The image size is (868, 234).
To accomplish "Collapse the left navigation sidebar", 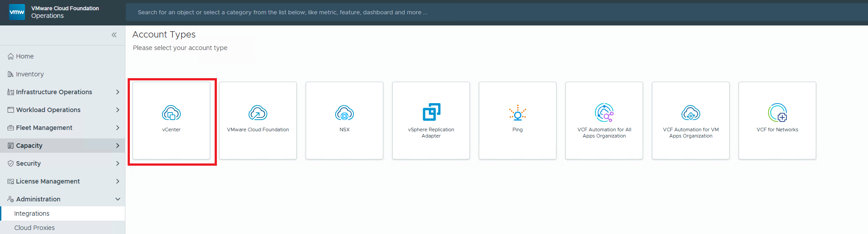I will pyautogui.click(x=114, y=35).
